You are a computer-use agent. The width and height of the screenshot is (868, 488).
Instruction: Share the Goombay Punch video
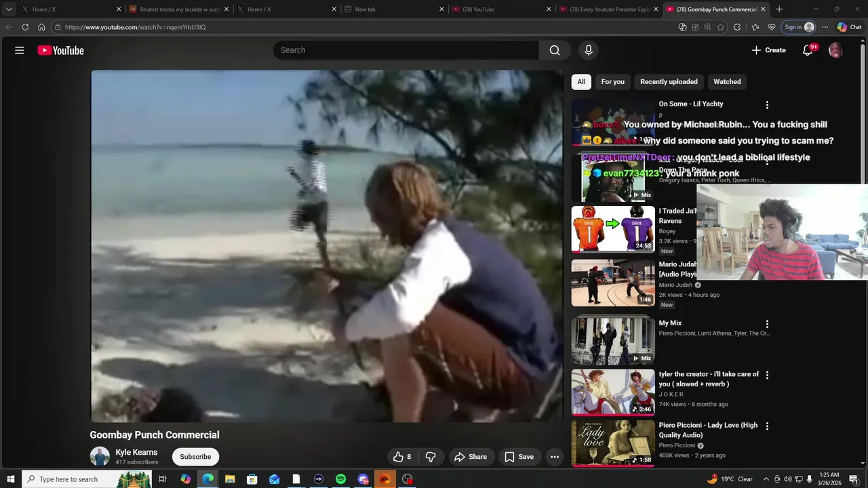(x=471, y=457)
